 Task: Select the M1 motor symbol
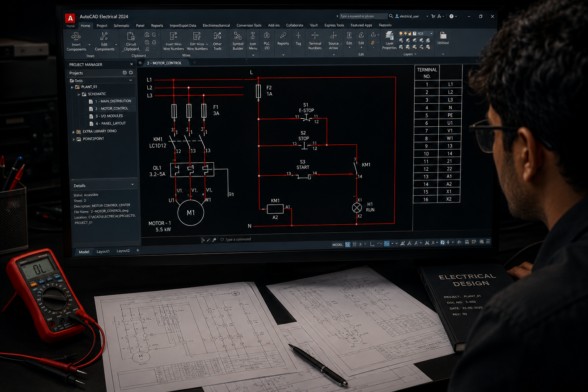(191, 212)
